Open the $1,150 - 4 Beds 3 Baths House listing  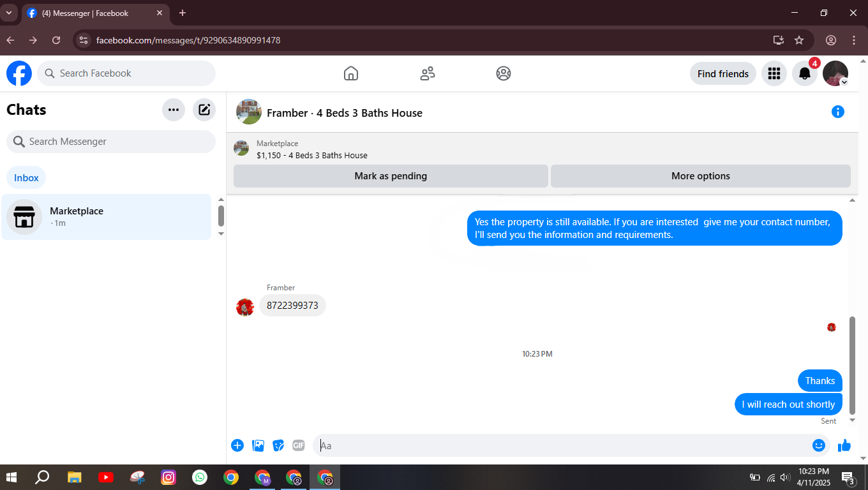pos(312,155)
